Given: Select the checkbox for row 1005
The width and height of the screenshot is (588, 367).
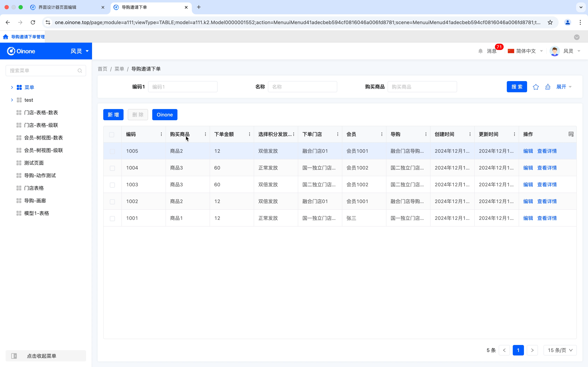Looking at the screenshot, I should [x=112, y=152].
